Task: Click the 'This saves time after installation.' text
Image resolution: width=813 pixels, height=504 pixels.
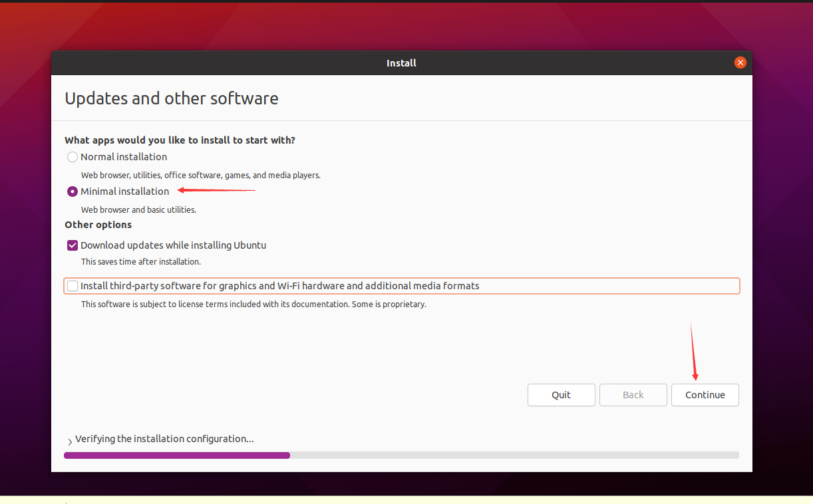Action: (141, 262)
